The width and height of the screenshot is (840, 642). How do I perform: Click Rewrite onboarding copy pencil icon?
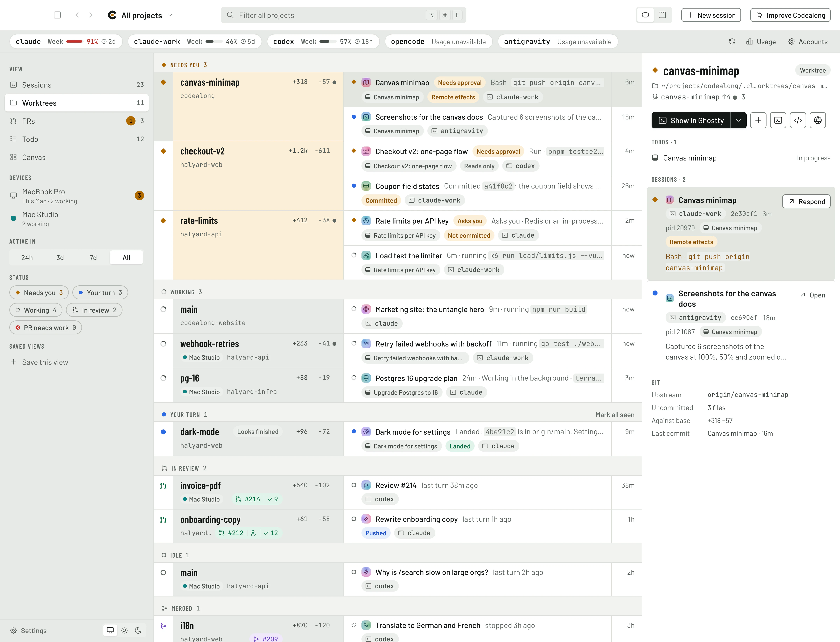(x=366, y=519)
